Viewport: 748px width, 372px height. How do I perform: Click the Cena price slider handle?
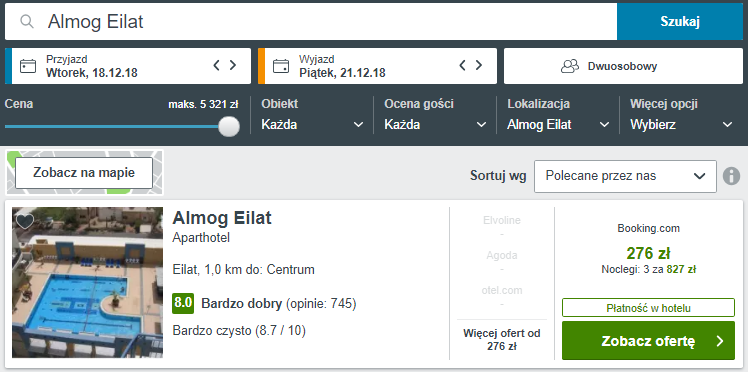pyautogui.click(x=229, y=126)
